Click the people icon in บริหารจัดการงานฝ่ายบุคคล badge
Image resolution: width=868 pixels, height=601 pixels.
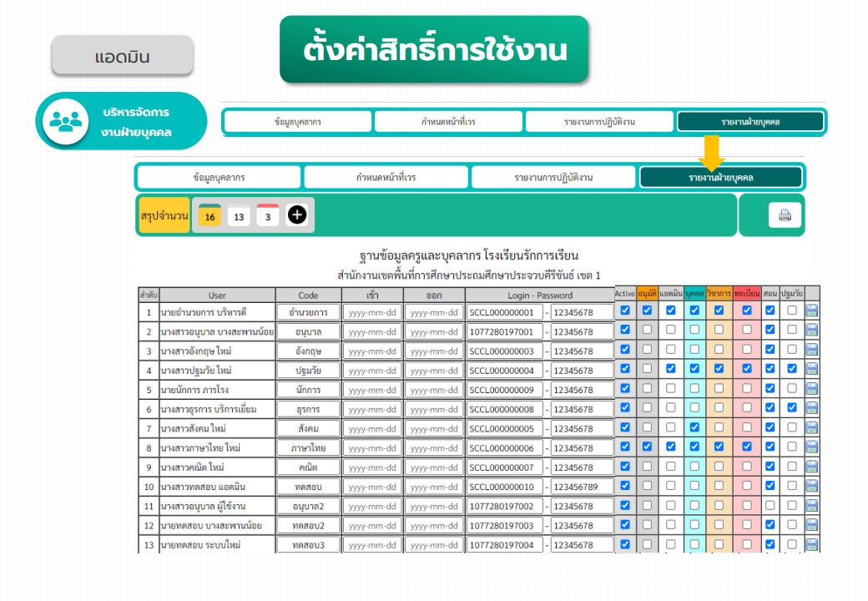pyautogui.click(x=63, y=121)
